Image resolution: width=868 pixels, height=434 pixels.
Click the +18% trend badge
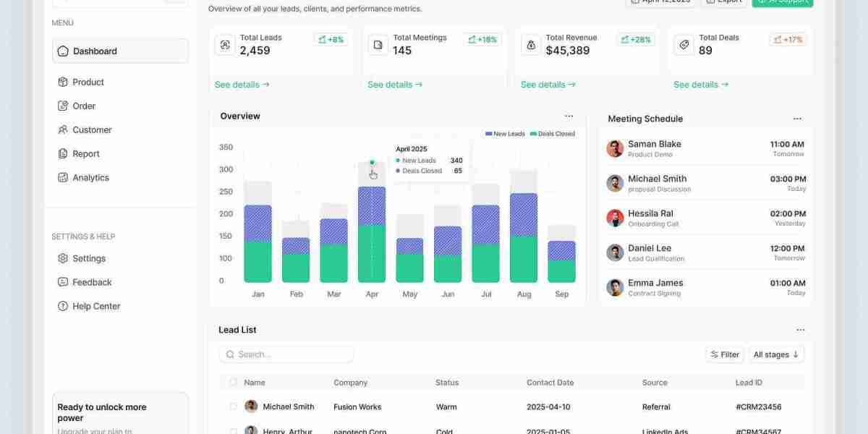click(x=482, y=40)
